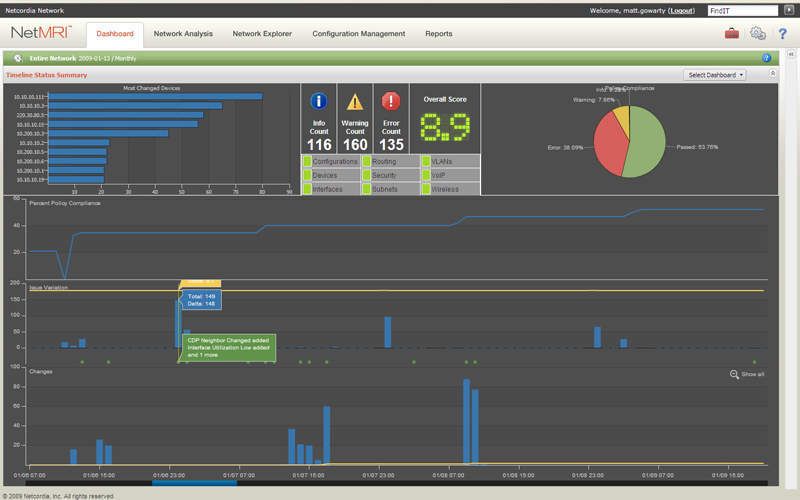Toggle the Security status indicator
Screen dimensions: 800x500
(366, 176)
